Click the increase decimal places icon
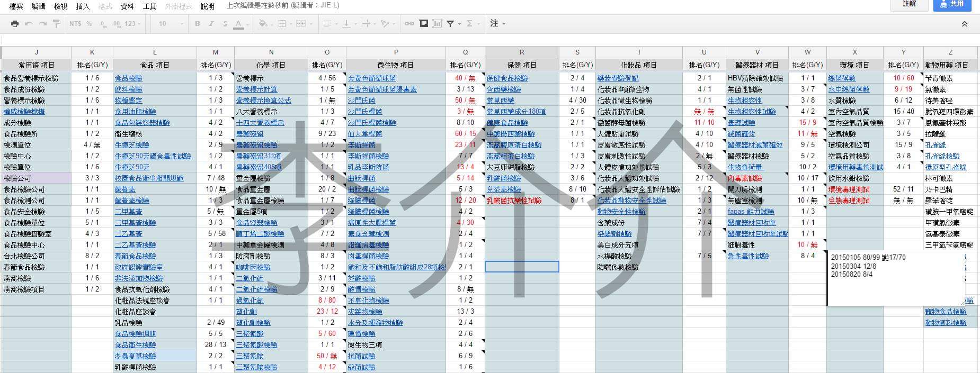 pyautogui.click(x=116, y=24)
